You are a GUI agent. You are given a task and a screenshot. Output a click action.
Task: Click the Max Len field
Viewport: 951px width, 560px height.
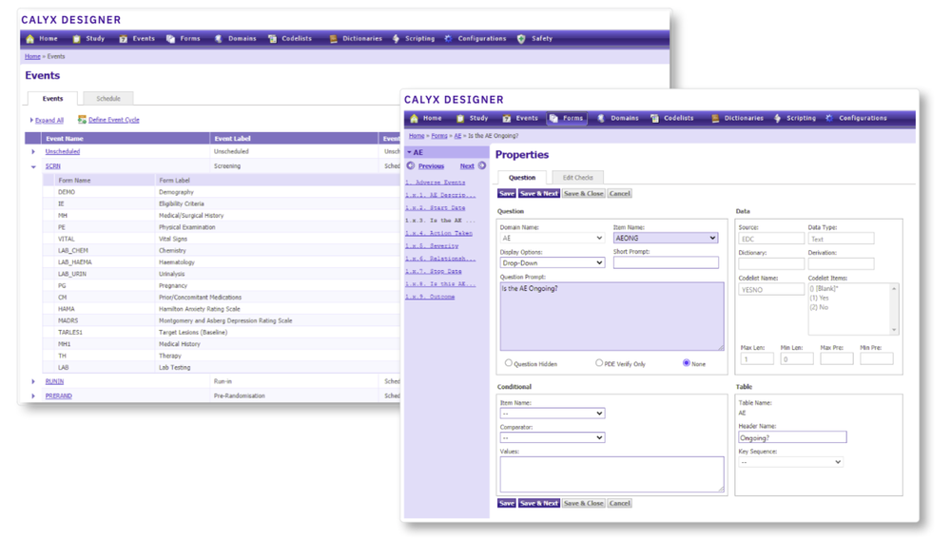(x=757, y=359)
